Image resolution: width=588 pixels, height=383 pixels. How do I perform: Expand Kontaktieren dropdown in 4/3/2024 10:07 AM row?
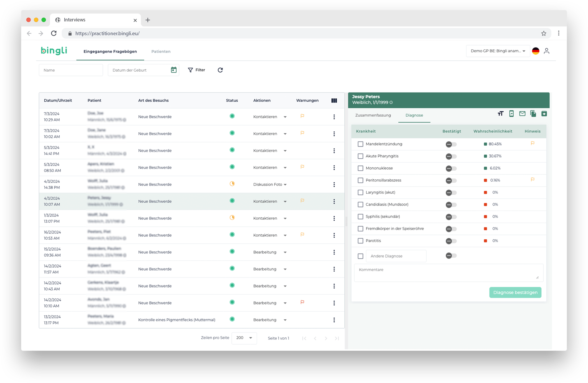click(x=285, y=201)
